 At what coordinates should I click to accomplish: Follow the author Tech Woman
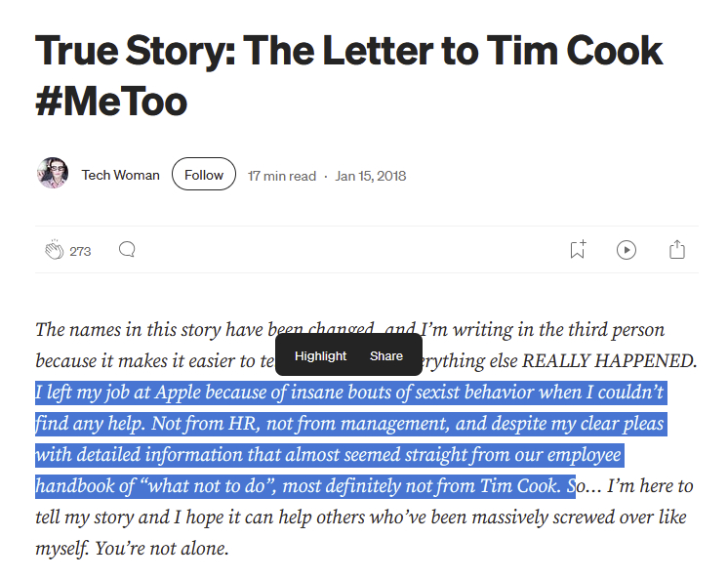click(x=204, y=175)
